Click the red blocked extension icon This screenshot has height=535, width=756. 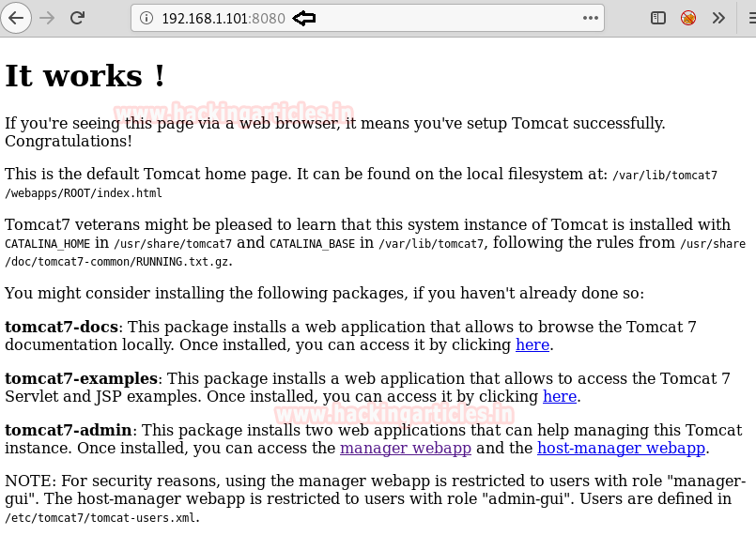[688, 19]
